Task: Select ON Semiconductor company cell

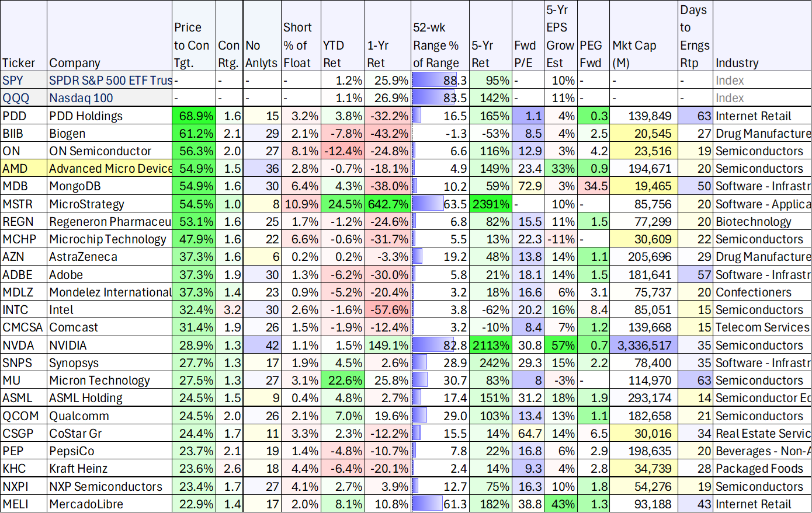Action: pos(110,151)
